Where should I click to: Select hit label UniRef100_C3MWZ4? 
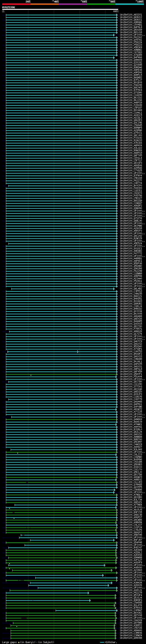(131, 636)
